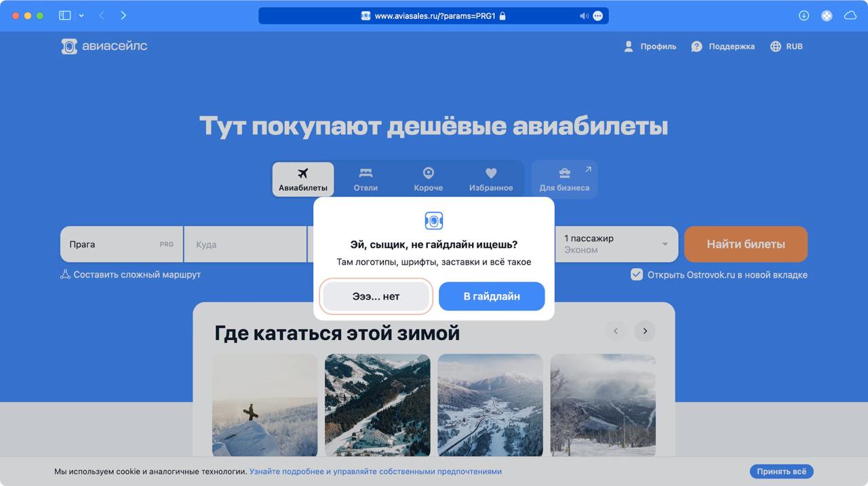This screenshot has width=868, height=486.
Task: Open Избранное with the heart icon
Action: tap(490, 179)
